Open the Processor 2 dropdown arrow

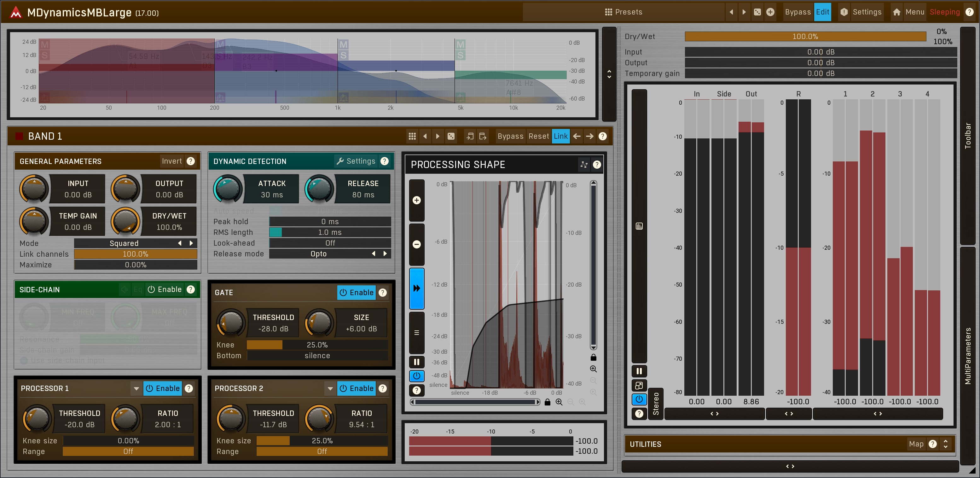coord(330,388)
